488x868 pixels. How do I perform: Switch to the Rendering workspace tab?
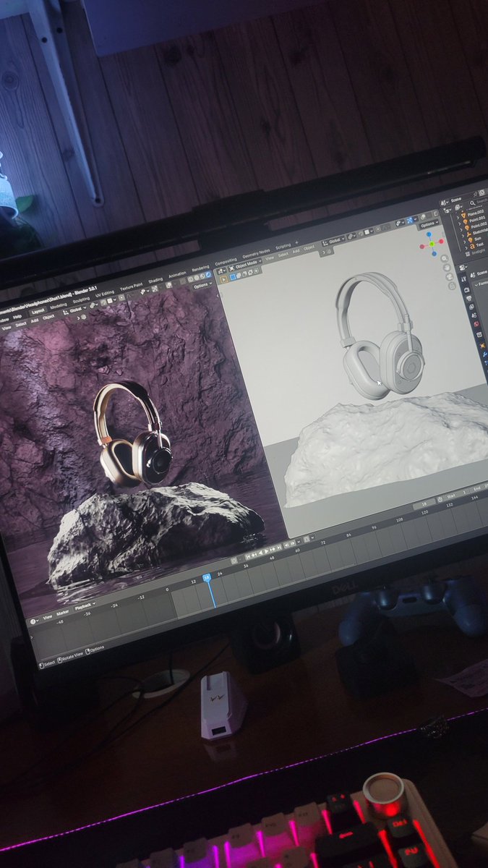click(200, 268)
